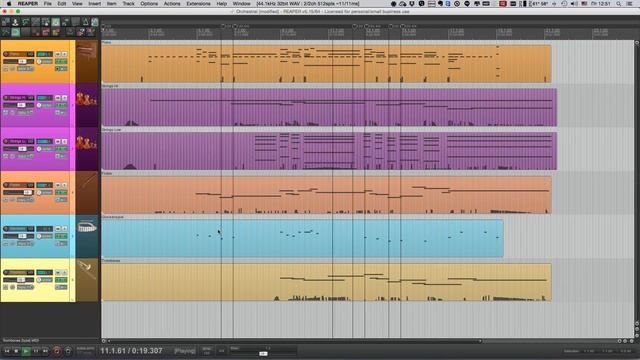Click the last icon in the lower toolbar row
Screen dimensions: 640x360
coord(91,32)
